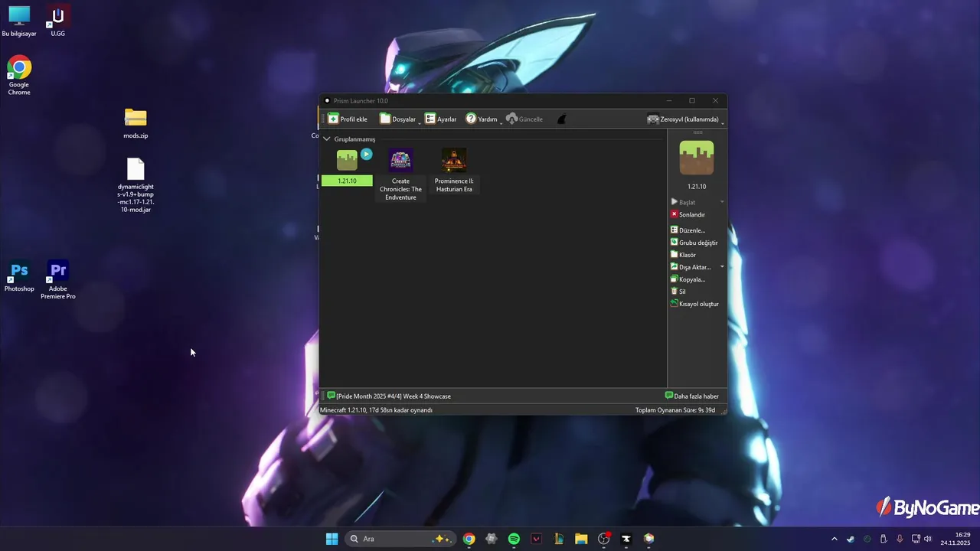
Task: Click Dışa Aktar export button
Action: [691, 267]
